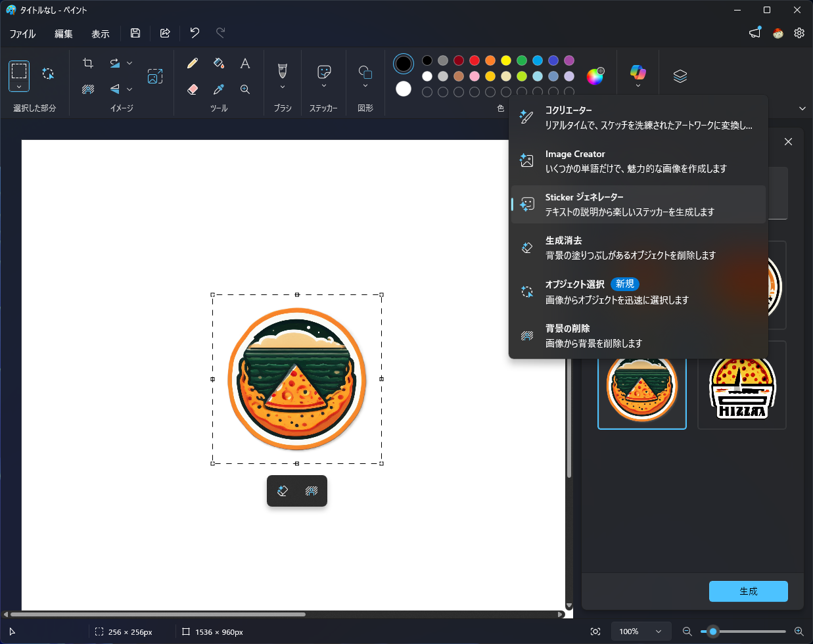Screen dimensions: 813x644
Task: Pick the yellow color swatch
Action: (506, 60)
